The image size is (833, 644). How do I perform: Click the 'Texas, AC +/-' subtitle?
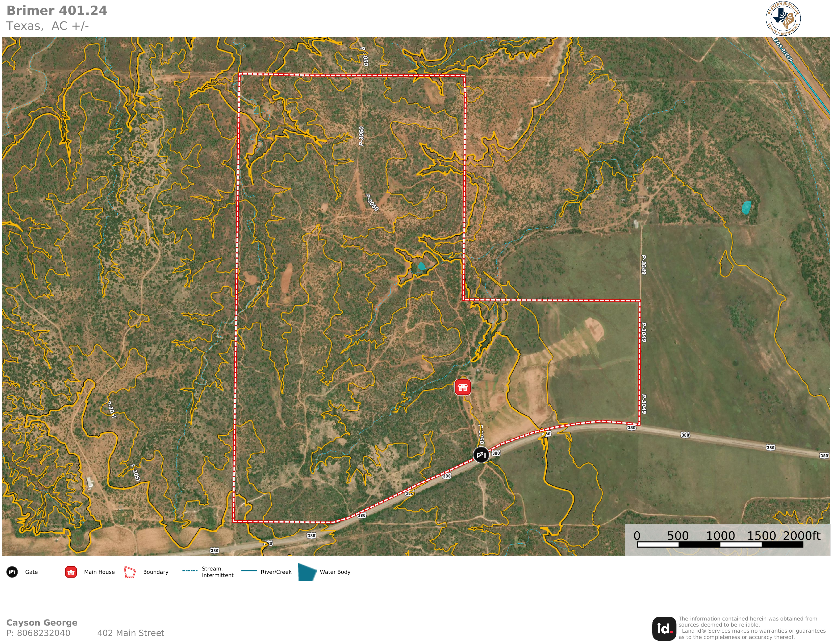(48, 26)
